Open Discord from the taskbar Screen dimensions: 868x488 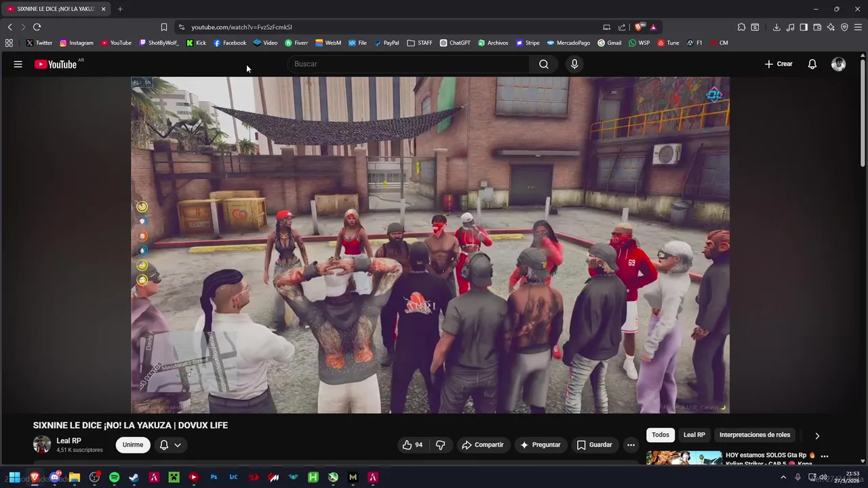click(x=54, y=477)
